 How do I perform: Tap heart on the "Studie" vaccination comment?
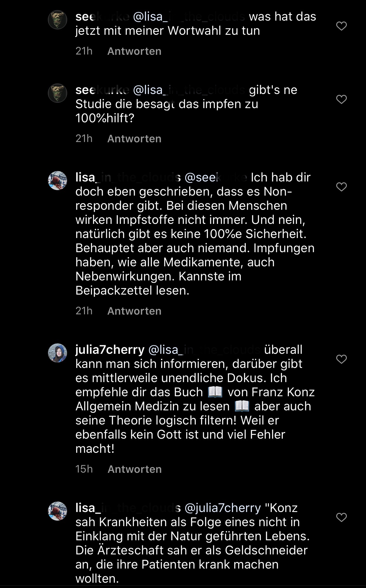coord(341,99)
